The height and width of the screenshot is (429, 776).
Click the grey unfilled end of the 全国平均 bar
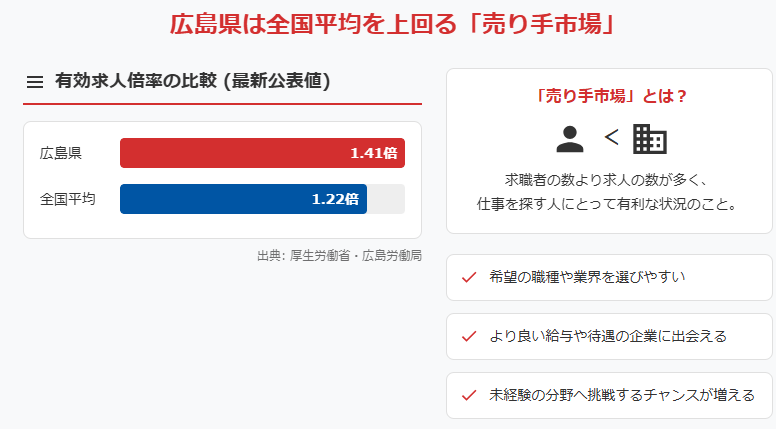click(x=386, y=199)
